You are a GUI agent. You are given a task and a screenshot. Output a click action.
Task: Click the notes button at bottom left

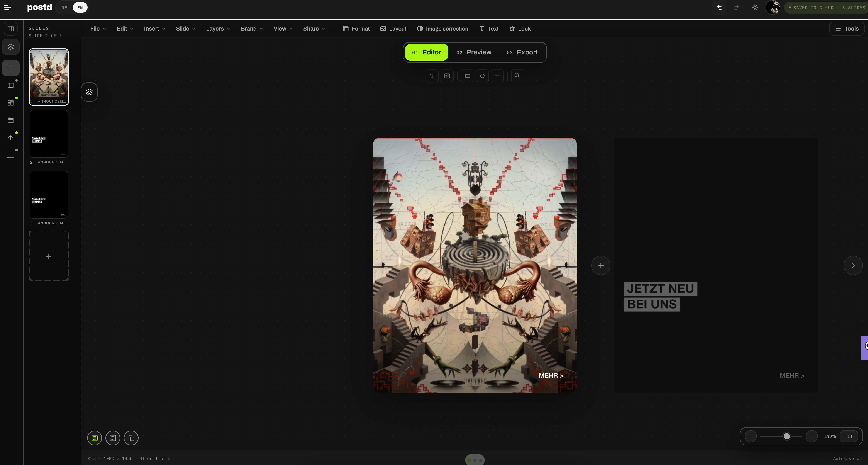[113, 438]
